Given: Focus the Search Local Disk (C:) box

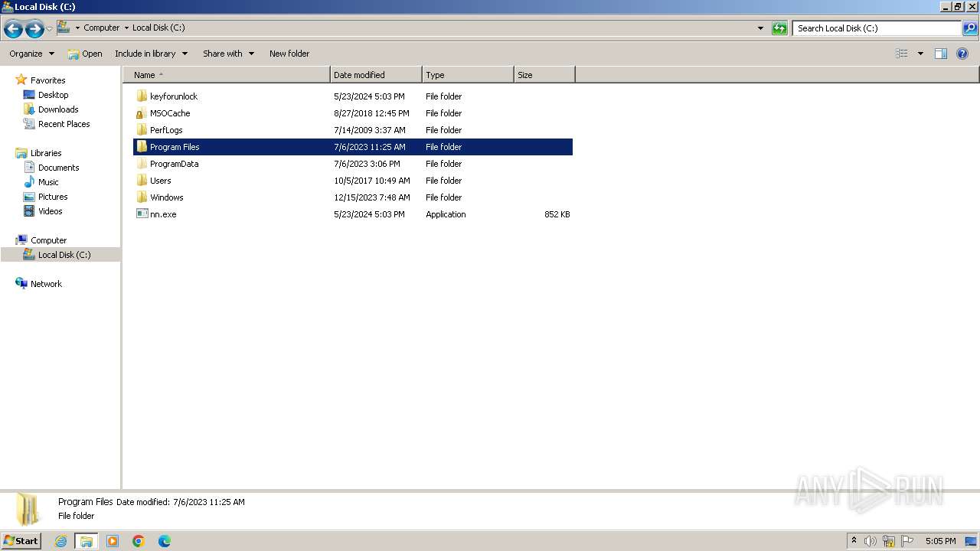Looking at the screenshot, I should coord(877,28).
